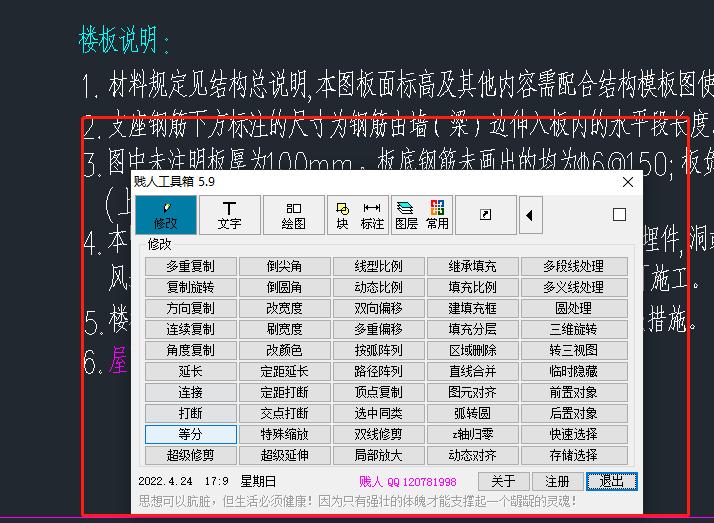Screen dimensions: 714x523
Task: Select the 修改 (Modify) tab icon
Action: 166,215
